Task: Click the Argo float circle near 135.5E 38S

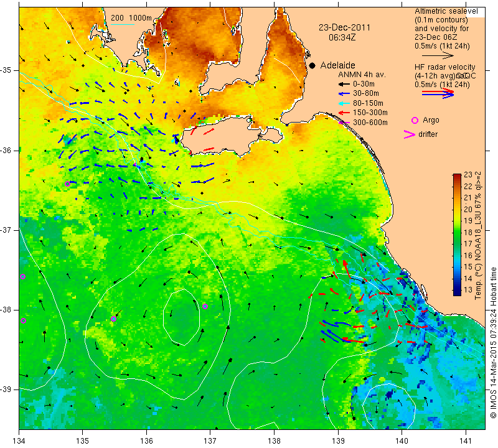Action: [x=114, y=319]
